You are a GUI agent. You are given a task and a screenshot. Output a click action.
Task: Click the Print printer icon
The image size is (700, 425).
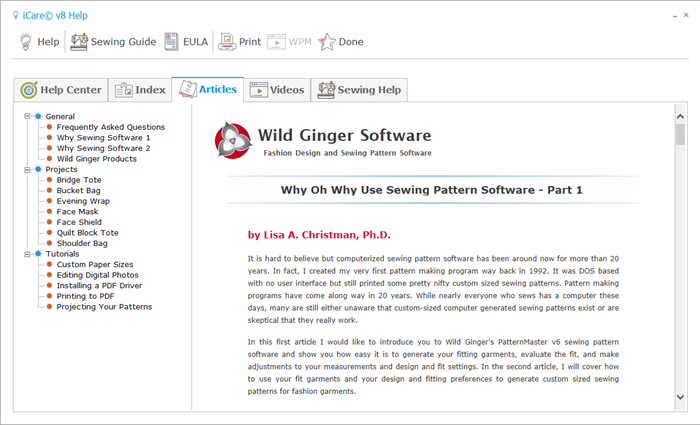[x=227, y=42]
